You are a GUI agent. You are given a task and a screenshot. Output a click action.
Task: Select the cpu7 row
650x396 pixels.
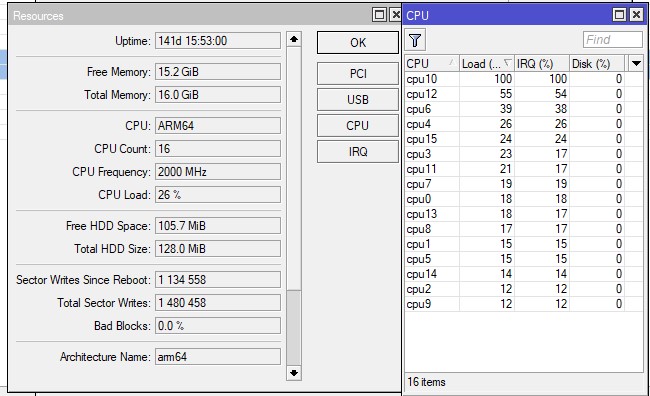tap(524, 184)
